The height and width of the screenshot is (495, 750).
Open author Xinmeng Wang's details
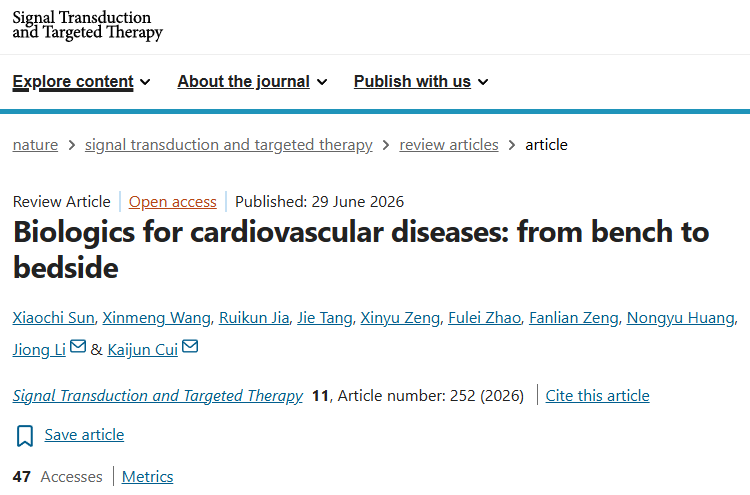tap(156, 318)
